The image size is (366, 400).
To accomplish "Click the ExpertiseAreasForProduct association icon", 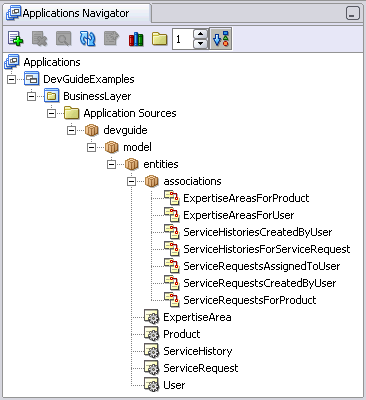I will click(x=172, y=198).
